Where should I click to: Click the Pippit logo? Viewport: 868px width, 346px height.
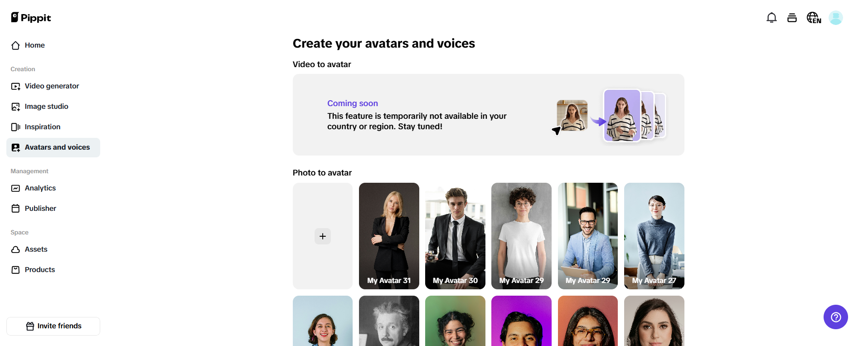pyautogui.click(x=31, y=18)
